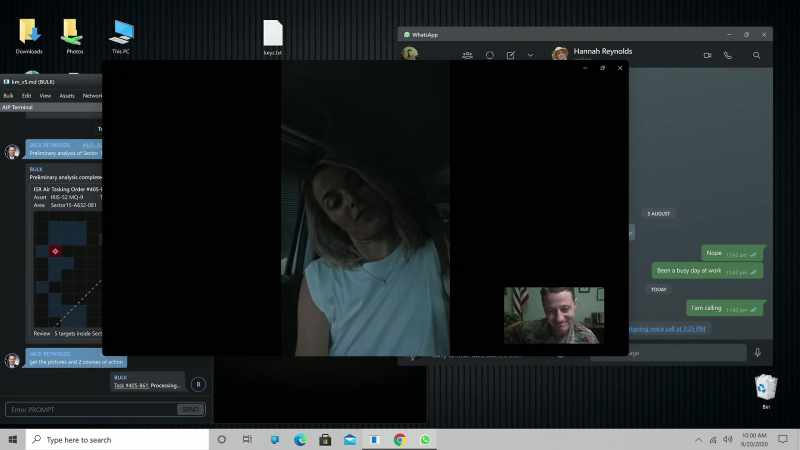Search within the WhatsApp chat

pyautogui.click(x=756, y=55)
